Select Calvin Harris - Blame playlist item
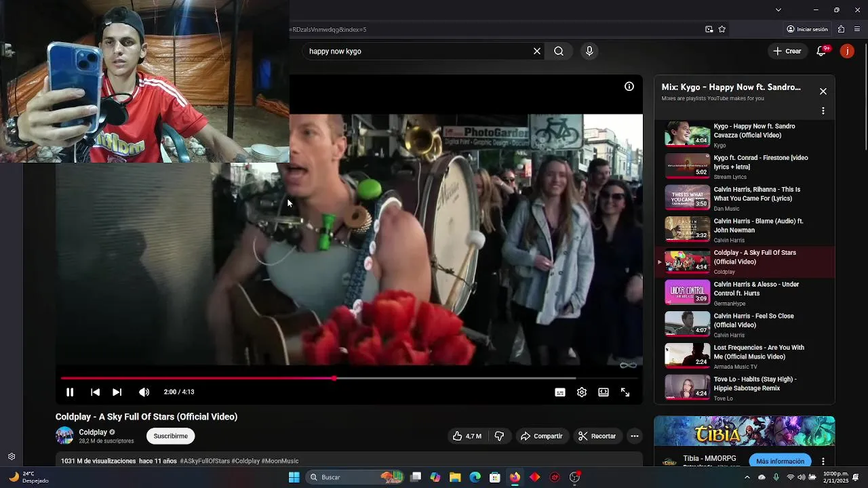Viewport: 868px width, 488px height. point(745,230)
